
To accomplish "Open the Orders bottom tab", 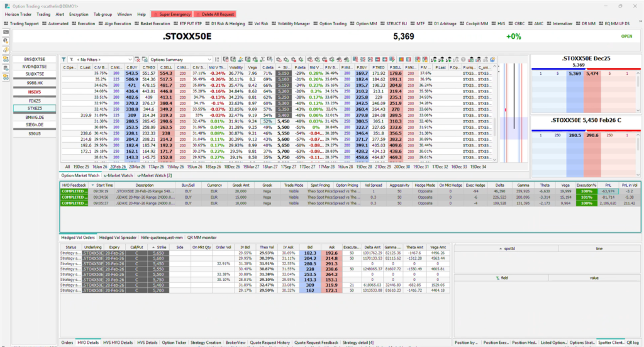I will (67, 343).
